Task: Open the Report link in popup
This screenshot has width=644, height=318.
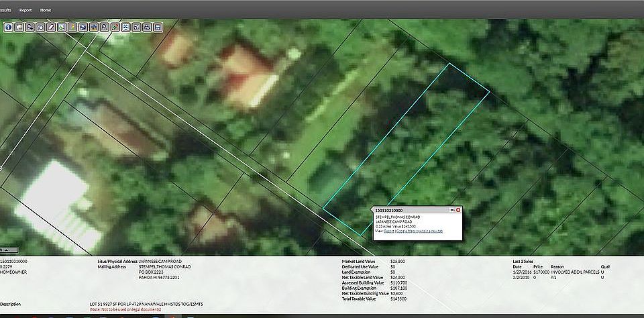Action: coord(389,231)
